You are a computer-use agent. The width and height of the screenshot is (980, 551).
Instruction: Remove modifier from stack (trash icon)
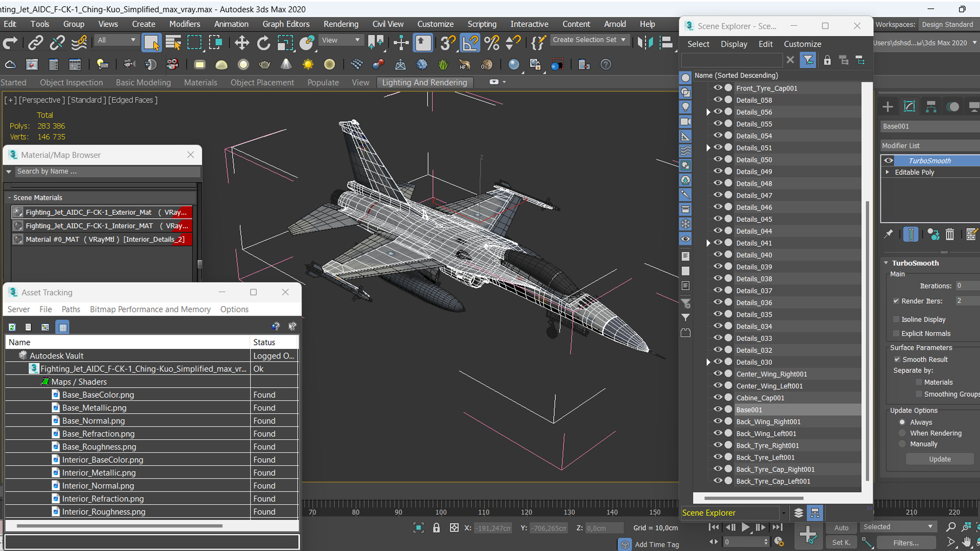[x=949, y=234]
